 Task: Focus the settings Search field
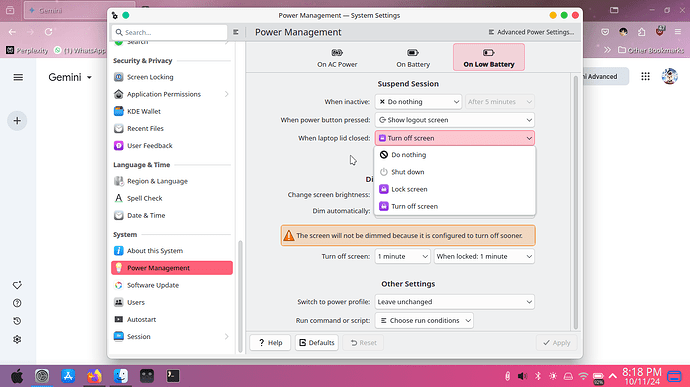(x=170, y=32)
